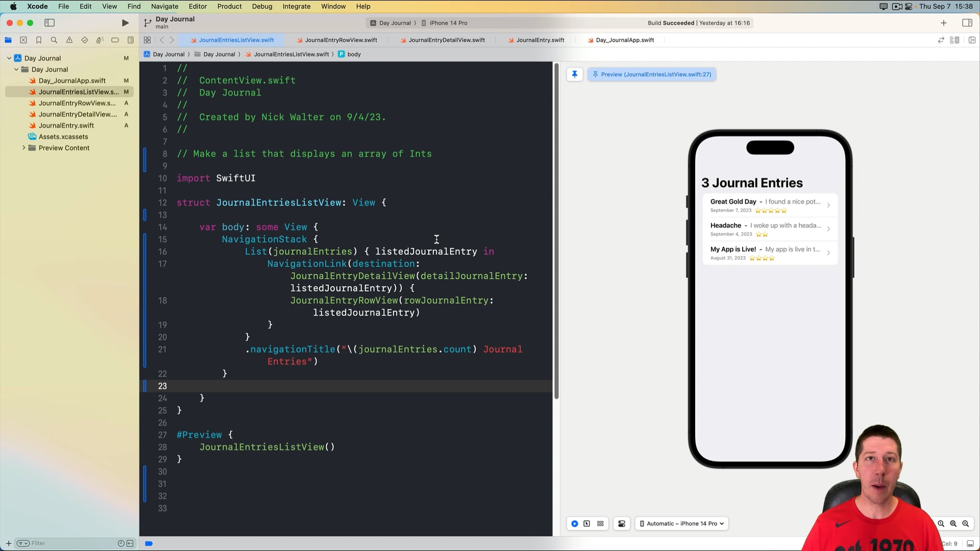Open body symbol breadcrumb menu
Viewport: 980px width, 551px height.
pyautogui.click(x=349, y=54)
